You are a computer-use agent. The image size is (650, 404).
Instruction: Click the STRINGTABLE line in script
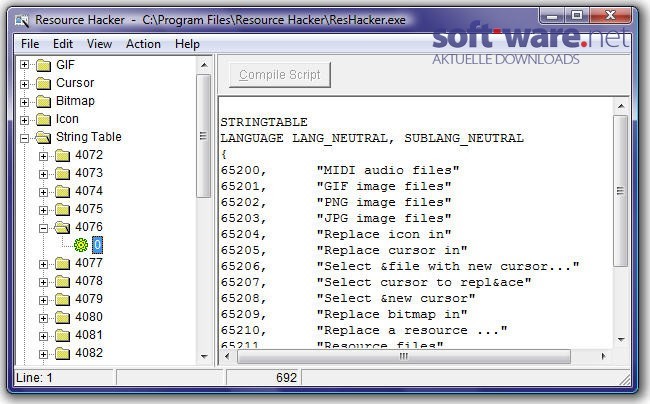click(x=264, y=122)
